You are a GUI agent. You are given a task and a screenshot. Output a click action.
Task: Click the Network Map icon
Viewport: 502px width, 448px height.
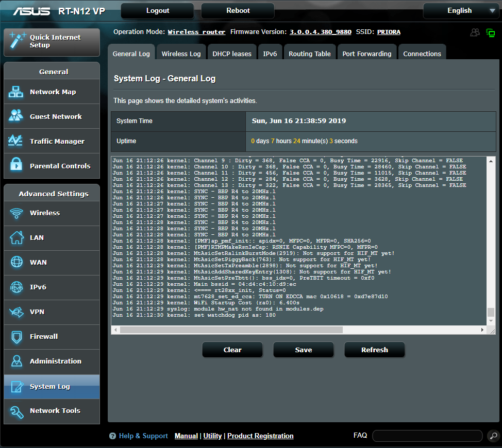tap(16, 92)
